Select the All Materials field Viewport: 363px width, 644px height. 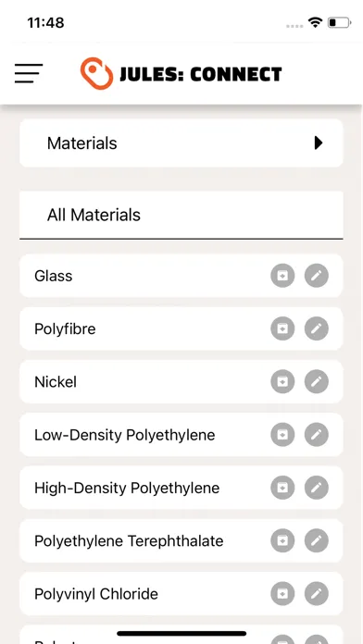point(181,215)
